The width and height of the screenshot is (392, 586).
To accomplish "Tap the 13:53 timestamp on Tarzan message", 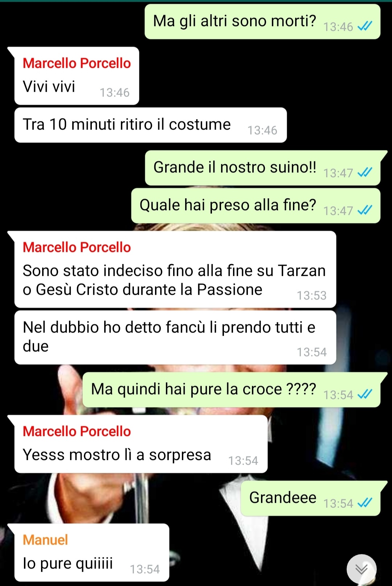I will point(312,296).
